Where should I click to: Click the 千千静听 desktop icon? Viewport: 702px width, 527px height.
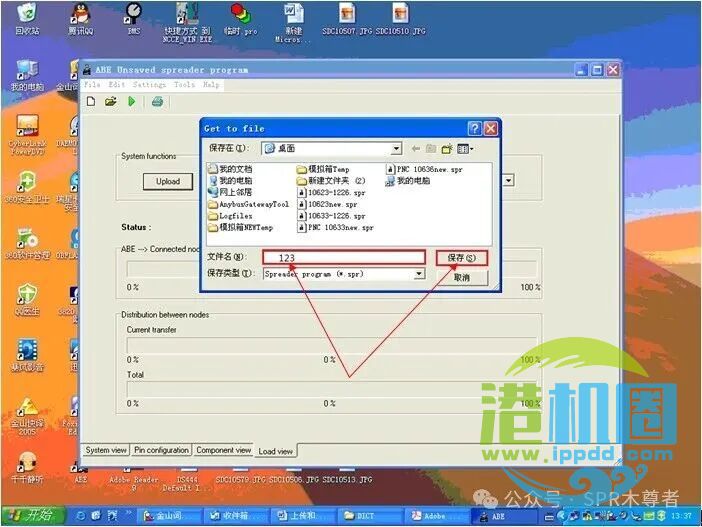pos(27,467)
